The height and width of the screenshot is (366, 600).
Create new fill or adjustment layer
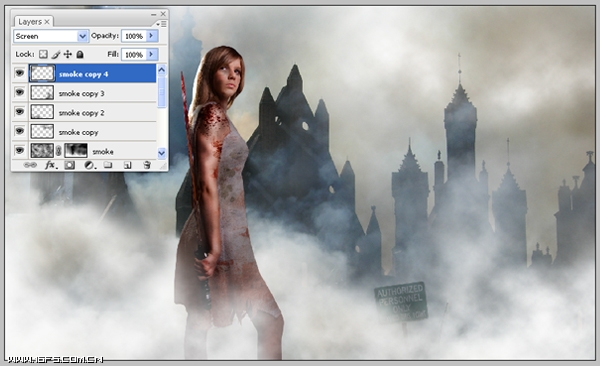click(x=90, y=165)
